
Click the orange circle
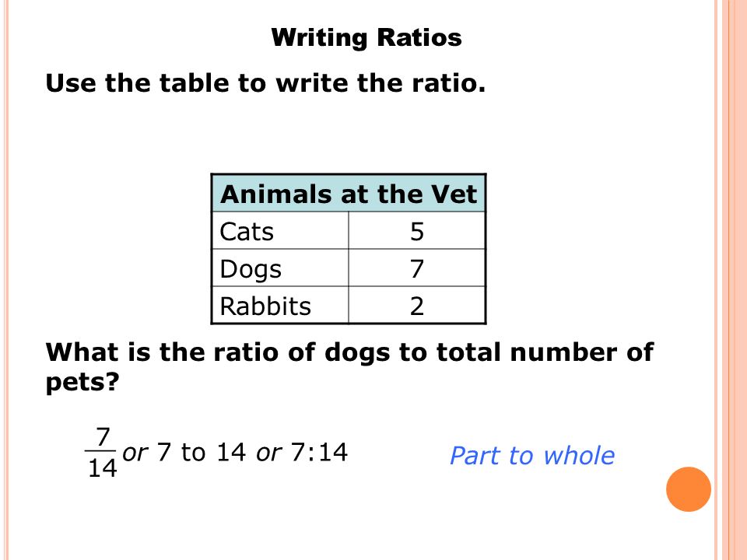[x=689, y=489]
